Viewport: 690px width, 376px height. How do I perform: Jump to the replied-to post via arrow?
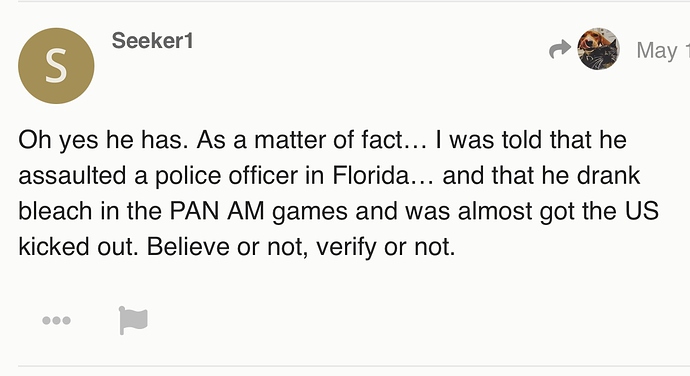click(x=560, y=49)
